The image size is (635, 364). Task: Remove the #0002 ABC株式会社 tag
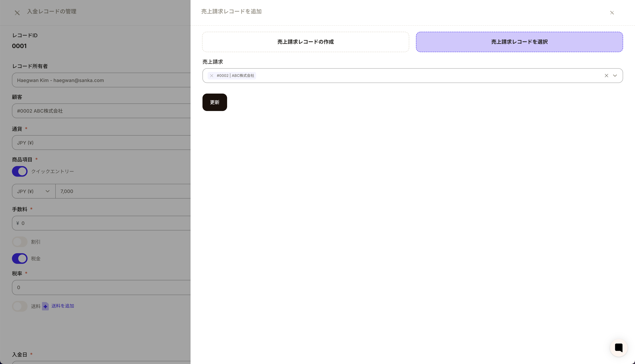tap(211, 76)
